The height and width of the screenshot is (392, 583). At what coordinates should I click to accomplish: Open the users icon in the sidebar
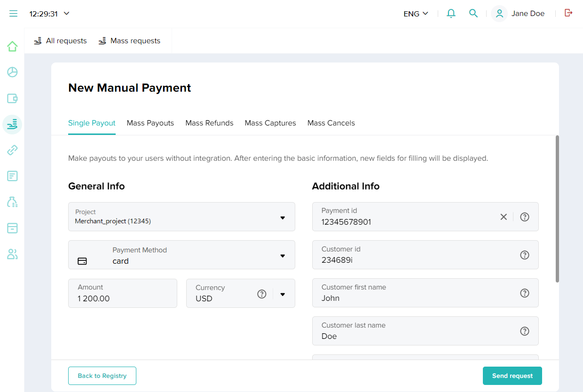(12, 254)
